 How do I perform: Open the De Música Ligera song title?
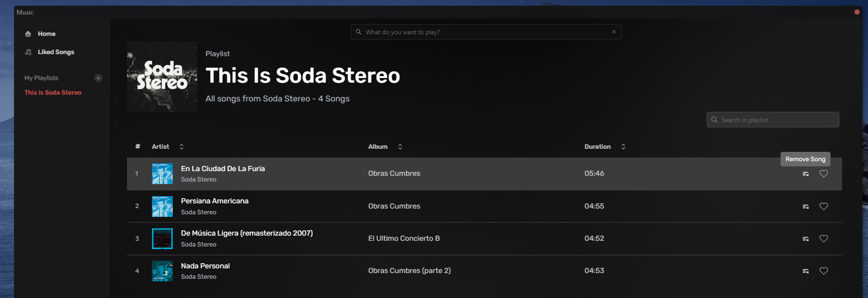pyautogui.click(x=247, y=233)
